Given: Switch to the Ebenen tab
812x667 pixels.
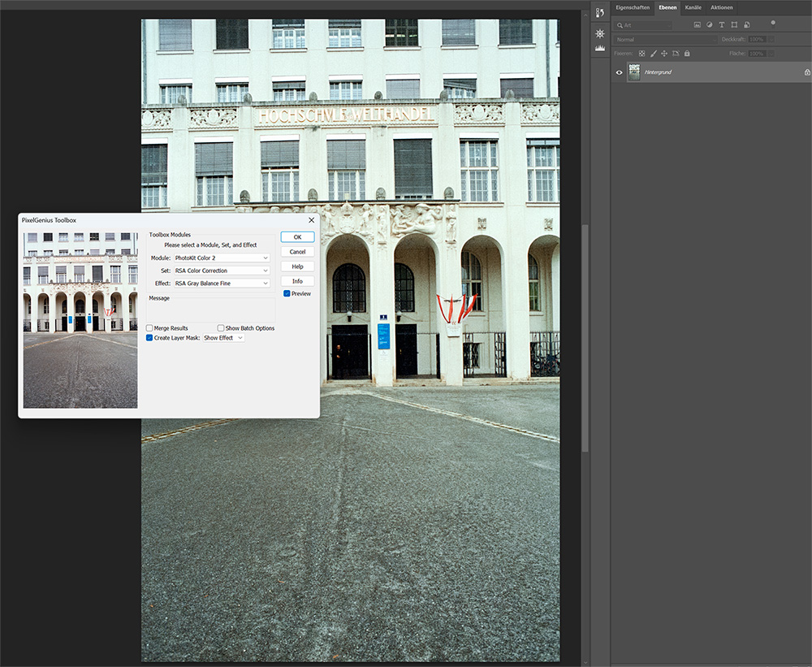Looking at the screenshot, I should pos(667,8).
